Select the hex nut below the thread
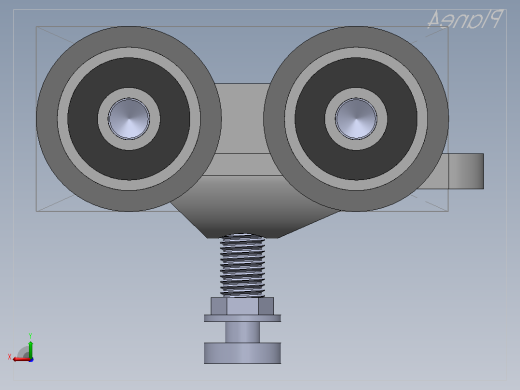 tap(242, 306)
